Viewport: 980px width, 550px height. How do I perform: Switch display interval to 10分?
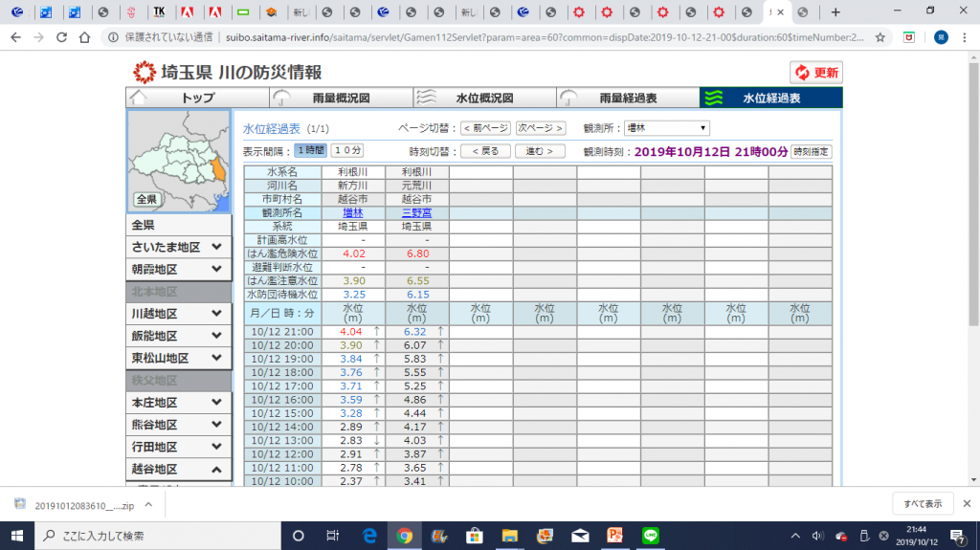pyautogui.click(x=347, y=150)
